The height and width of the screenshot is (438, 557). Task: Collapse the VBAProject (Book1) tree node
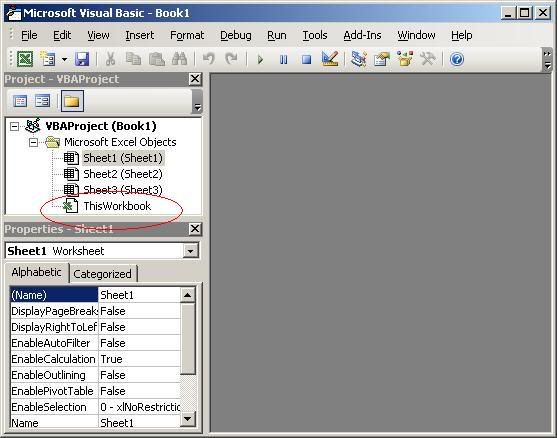click(x=14, y=126)
